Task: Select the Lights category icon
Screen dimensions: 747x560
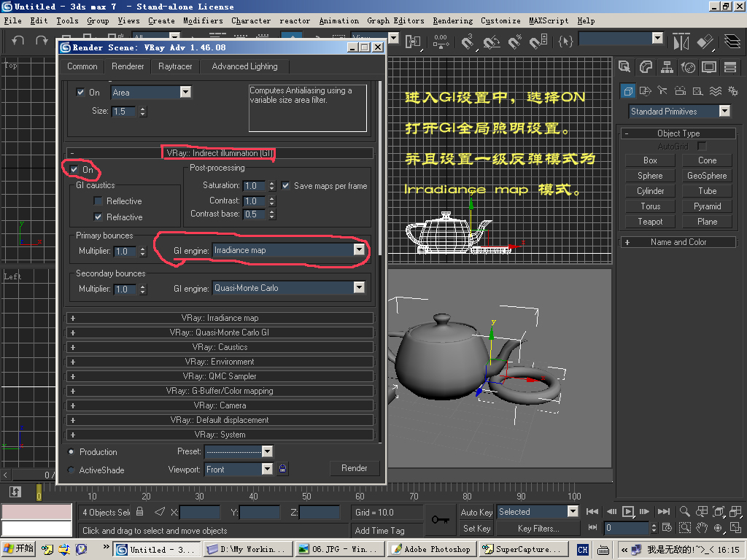Action: (x=662, y=90)
